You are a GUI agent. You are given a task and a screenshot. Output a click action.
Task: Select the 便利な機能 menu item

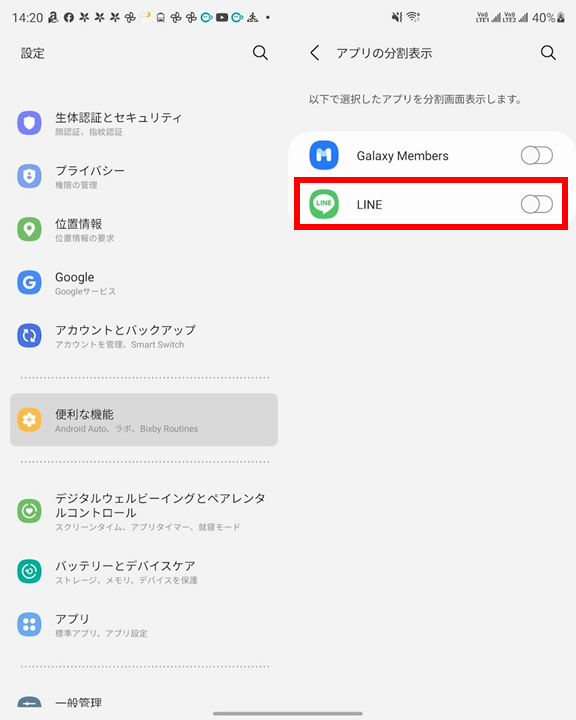tap(144, 420)
